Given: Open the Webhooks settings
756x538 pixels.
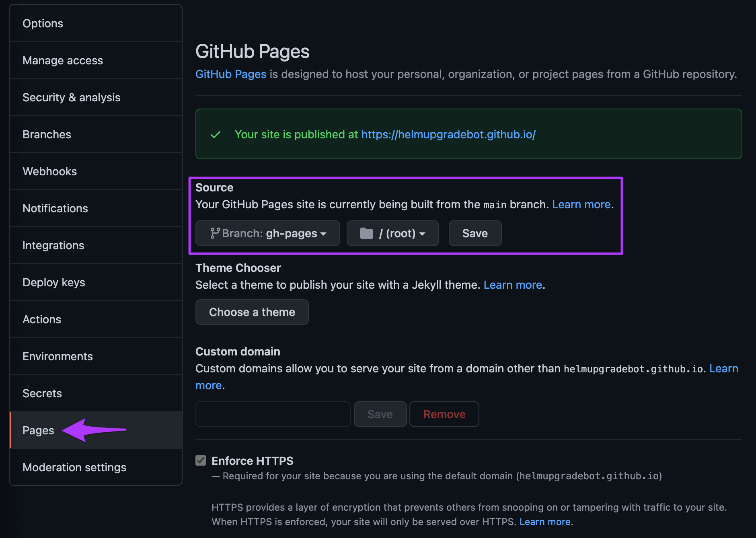Looking at the screenshot, I should click(96, 171).
